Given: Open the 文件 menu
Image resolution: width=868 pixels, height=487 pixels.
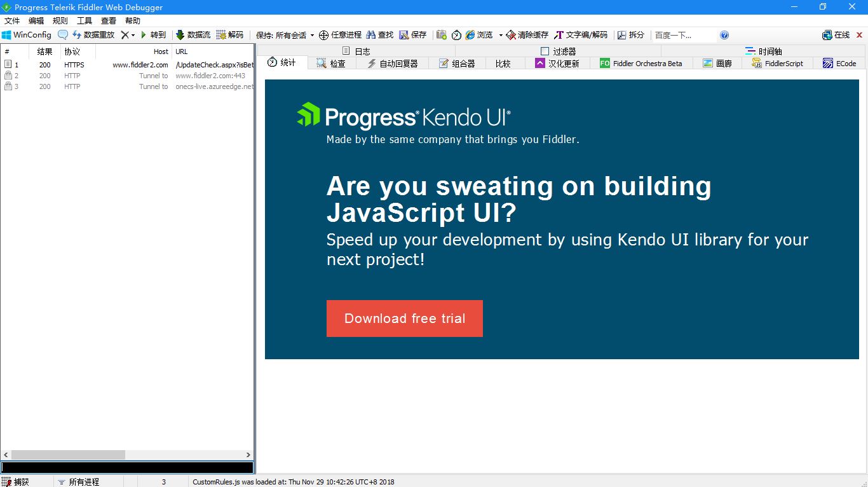Looking at the screenshot, I should [x=12, y=21].
